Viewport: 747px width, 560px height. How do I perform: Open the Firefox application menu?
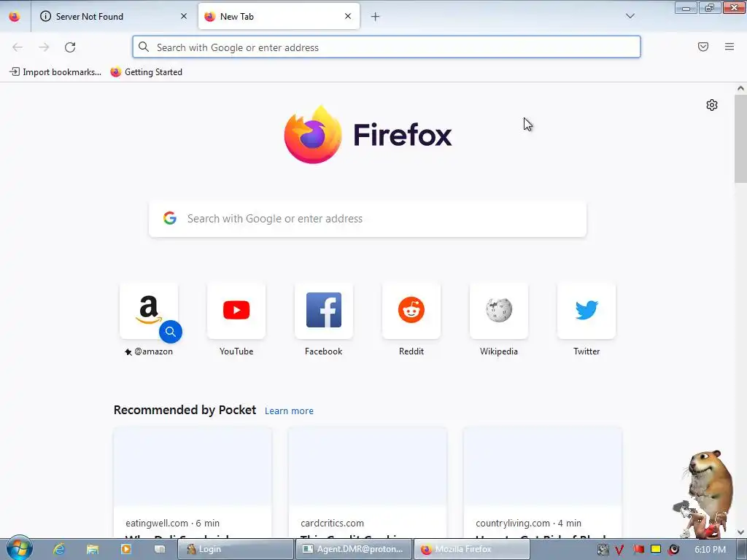click(729, 47)
